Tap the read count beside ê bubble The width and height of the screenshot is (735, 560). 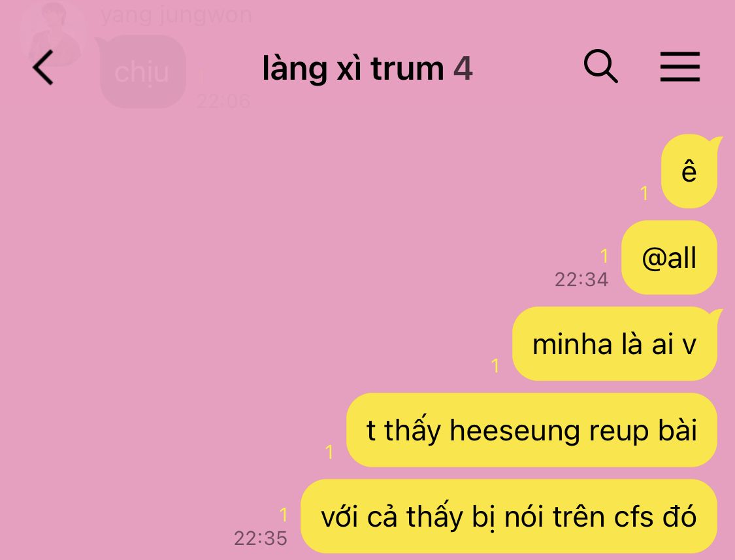tap(645, 193)
